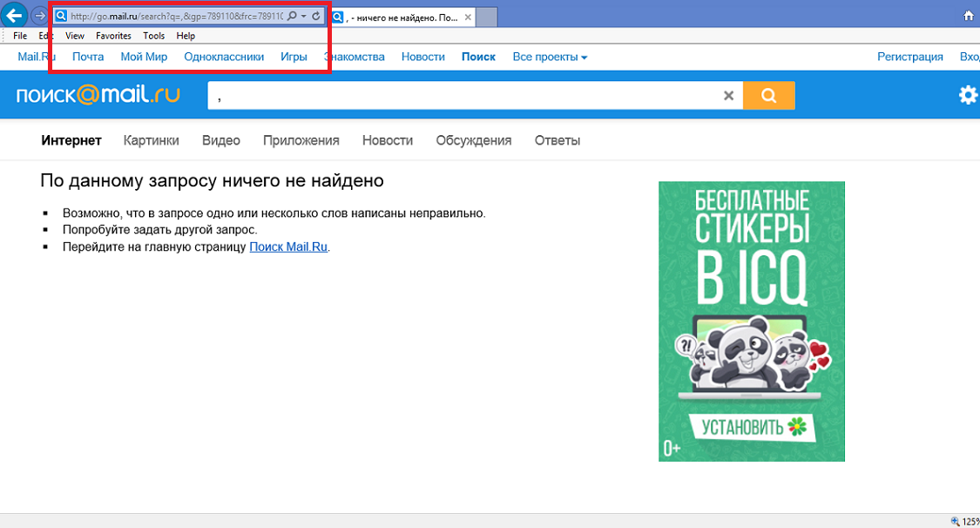Open search settings via the gear icon
The height and width of the screenshot is (528, 980).
click(968, 95)
